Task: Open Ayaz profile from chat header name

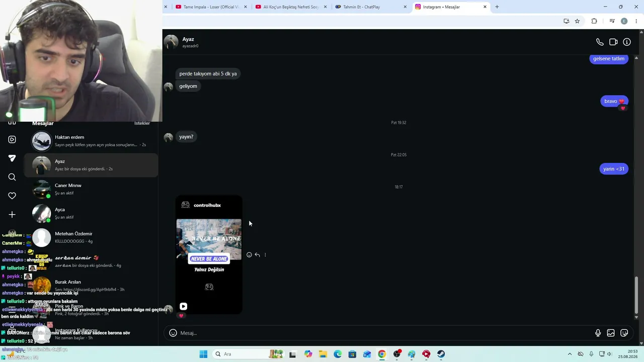Action: (x=188, y=39)
